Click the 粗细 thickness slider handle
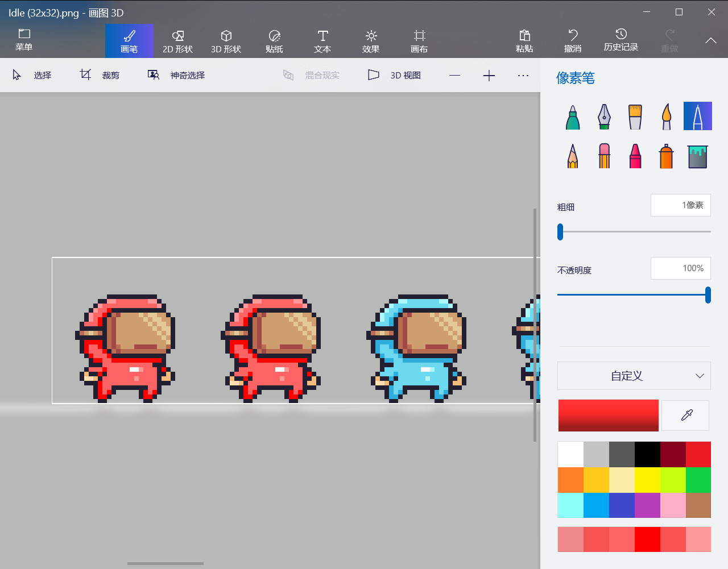This screenshot has height=569, width=728. 560,231
